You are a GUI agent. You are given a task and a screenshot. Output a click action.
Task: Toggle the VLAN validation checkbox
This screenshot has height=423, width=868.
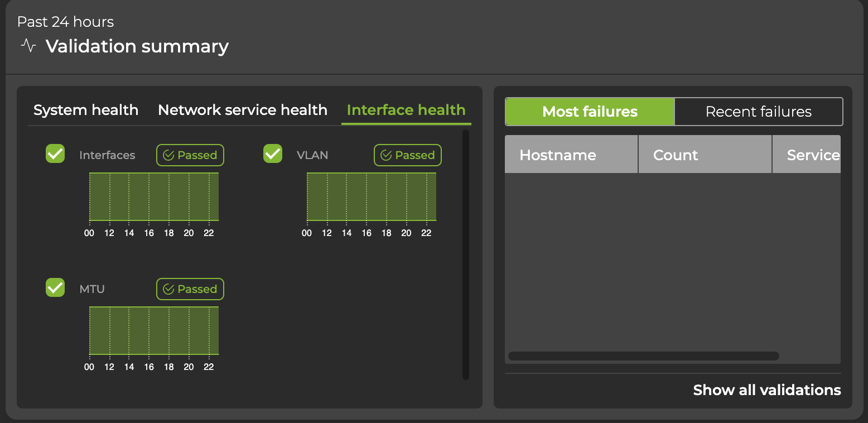point(273,153)
